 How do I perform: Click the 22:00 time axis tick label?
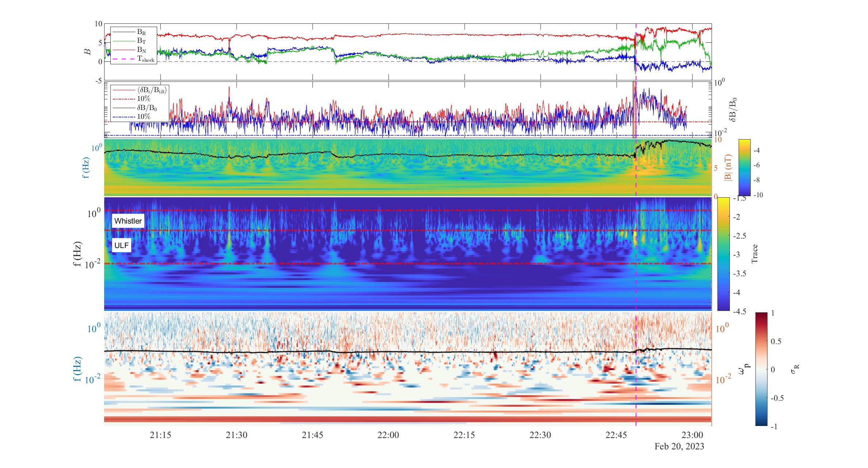[388, 435]
